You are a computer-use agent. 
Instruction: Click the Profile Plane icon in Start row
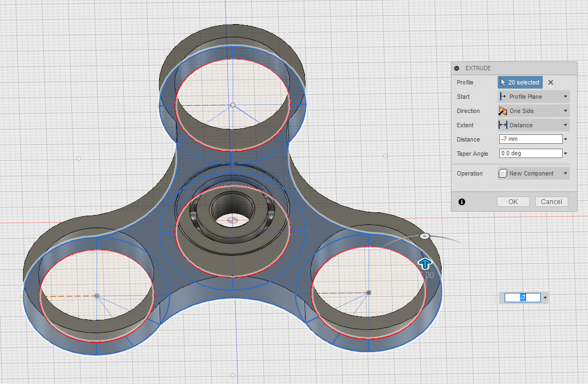[503, 97]
